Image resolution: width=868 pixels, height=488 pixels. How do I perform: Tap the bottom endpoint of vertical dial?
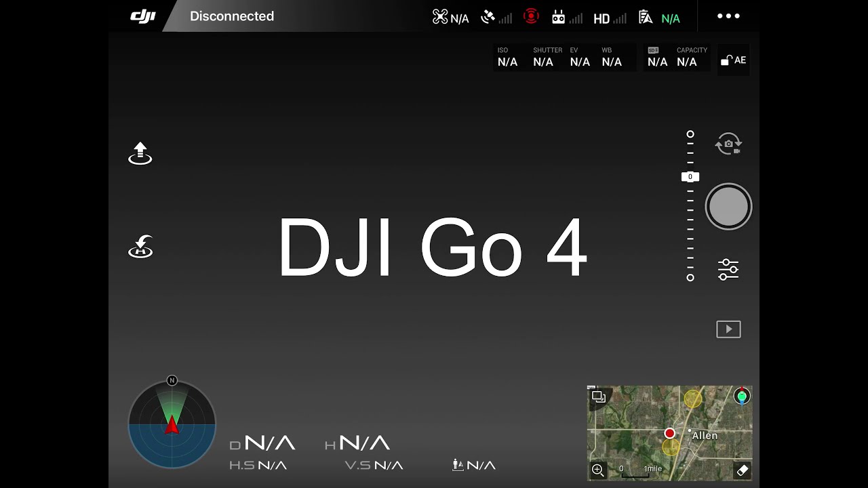click(690, 278)
